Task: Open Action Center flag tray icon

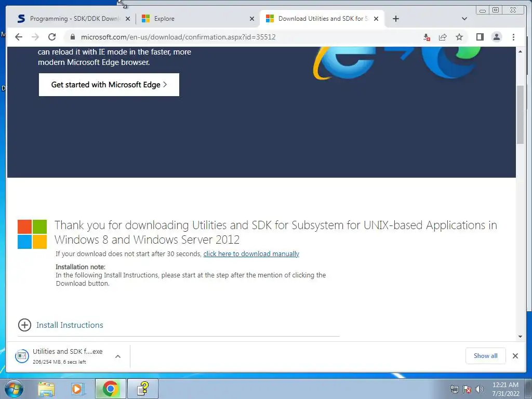Action: [467, 389]
